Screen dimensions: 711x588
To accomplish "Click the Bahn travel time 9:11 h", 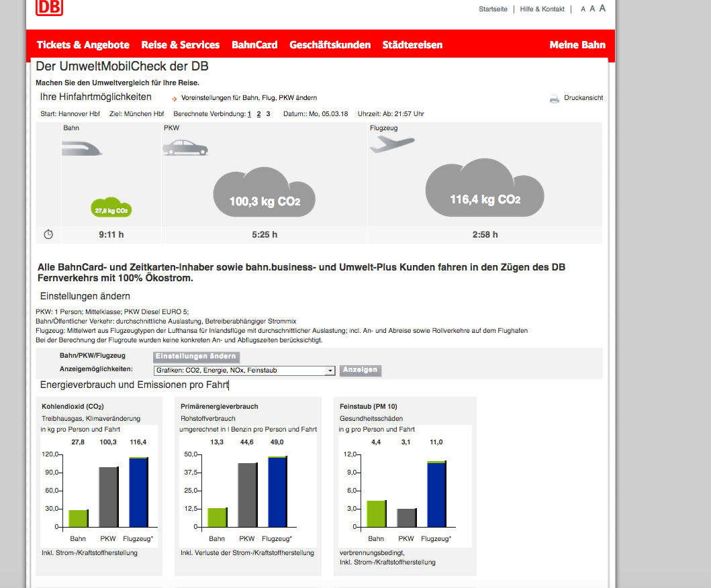I will (111, 234).
